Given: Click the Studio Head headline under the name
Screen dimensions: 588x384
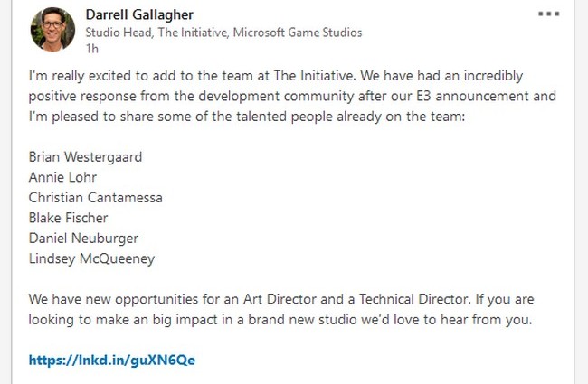Looking at the screenshot, I should [223, 33].
